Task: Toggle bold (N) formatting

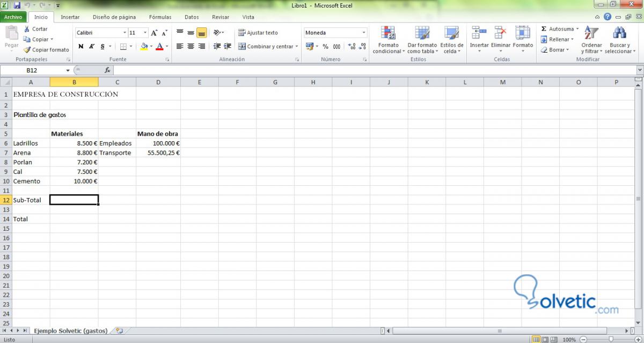Action: click(81, 46)
